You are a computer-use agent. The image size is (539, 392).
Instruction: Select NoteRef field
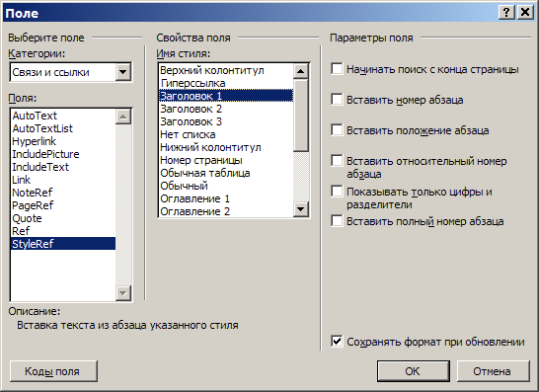point(63,193)
